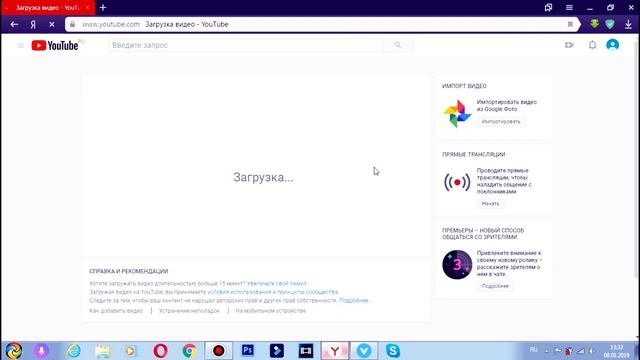Viewport: 640px width, 360px height.
Task: Open На мобильном устройстве help link
Action: (x=270, y=311)
